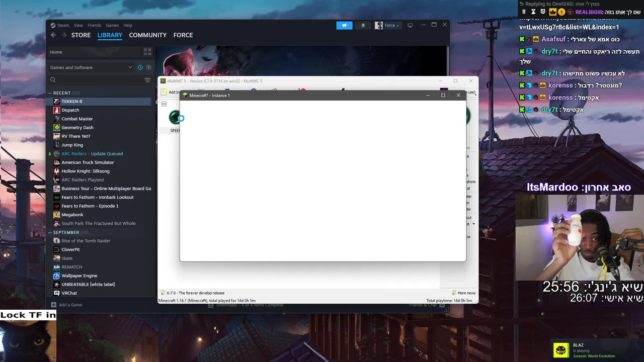Open library advanced filter icon
This screenshot has height=362, width=644.
pos(147,80)
